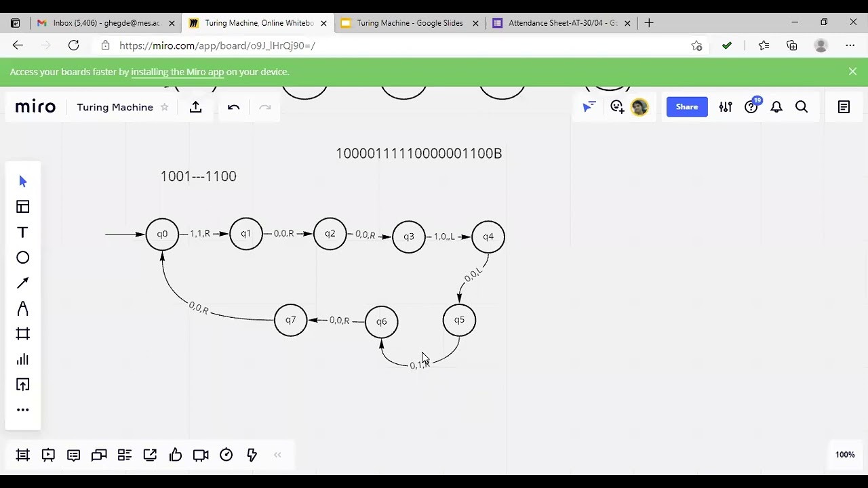868x488 pixels.
Task: Start video chat from bottom toolbar
Action: coord(201,455)
